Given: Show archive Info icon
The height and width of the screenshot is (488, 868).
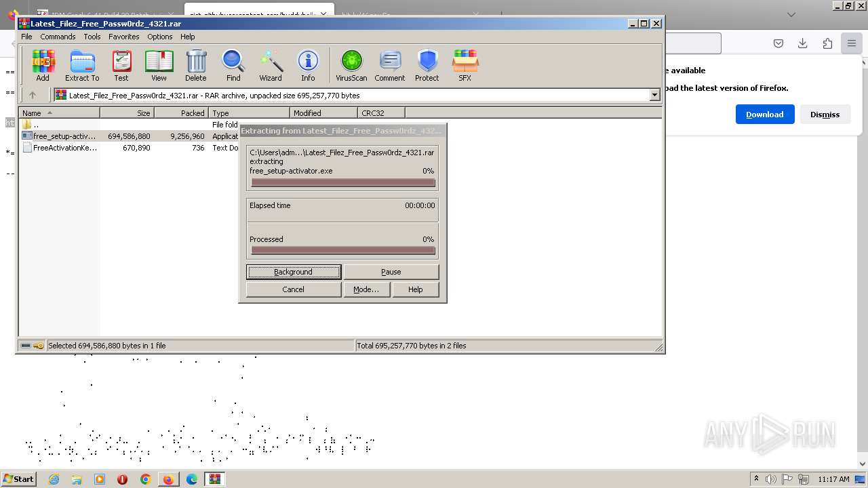Looking at the screenshot, I should (308, 66).
